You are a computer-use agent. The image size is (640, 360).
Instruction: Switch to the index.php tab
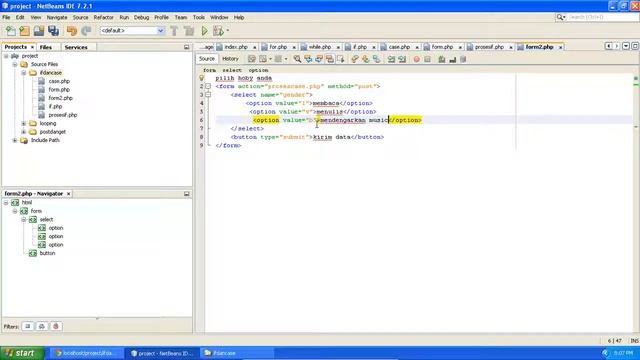pos(236,47)
